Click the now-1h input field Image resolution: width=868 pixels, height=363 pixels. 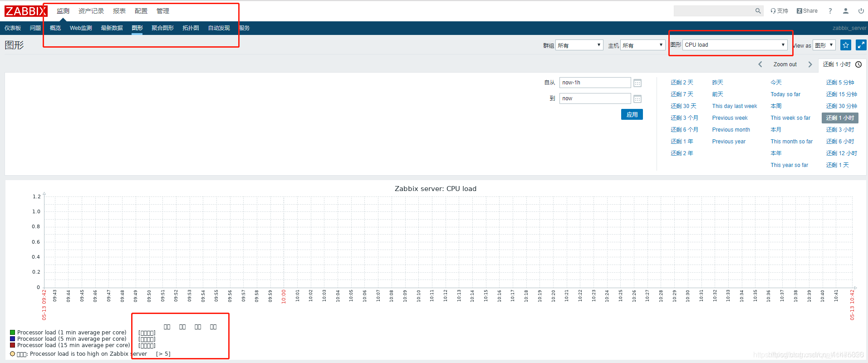click(x=595, y=83)
